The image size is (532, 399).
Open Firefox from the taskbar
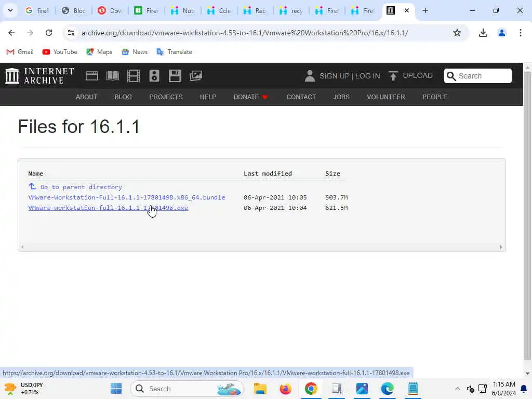coord(285,389)
